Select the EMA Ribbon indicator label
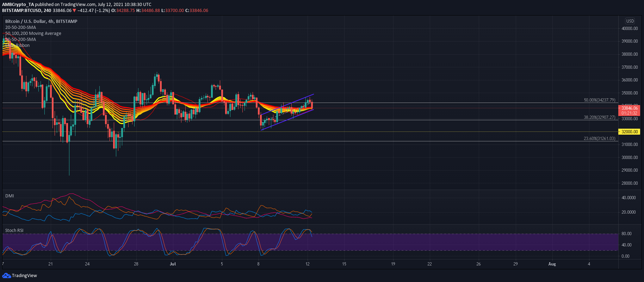The image size is (644, 282). coord(18,45)
